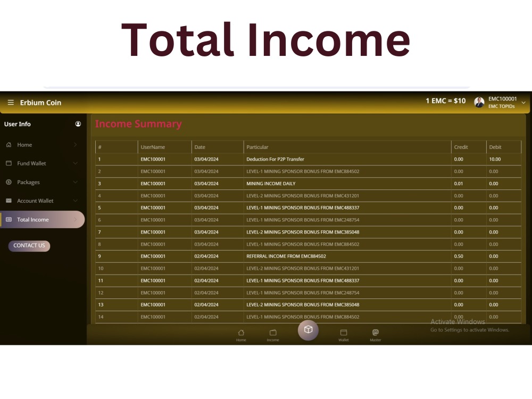Click row number 13 in the table

pyautogui.click(x=101, y=305)
